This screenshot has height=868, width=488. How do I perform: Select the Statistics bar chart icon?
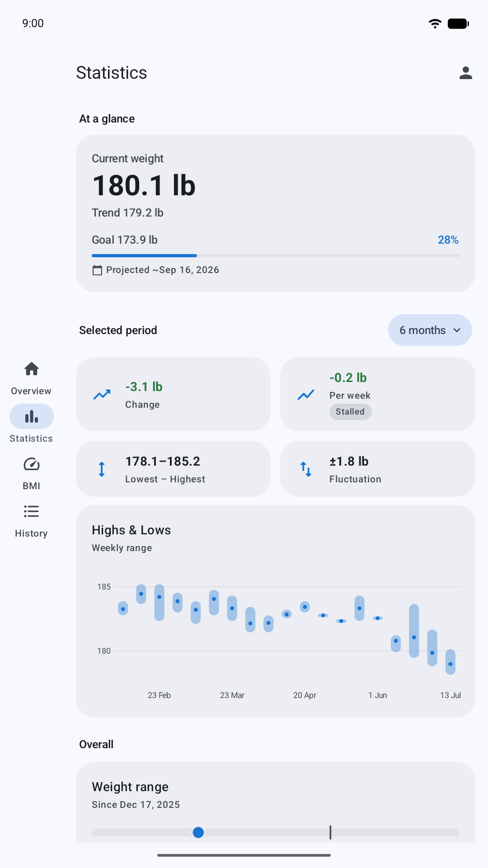coord(32,416)
